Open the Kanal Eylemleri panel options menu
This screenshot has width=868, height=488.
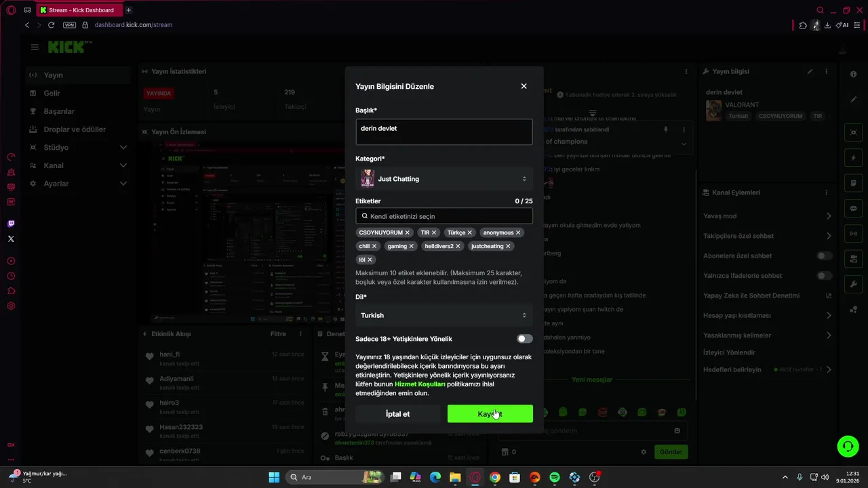[826, 192]
